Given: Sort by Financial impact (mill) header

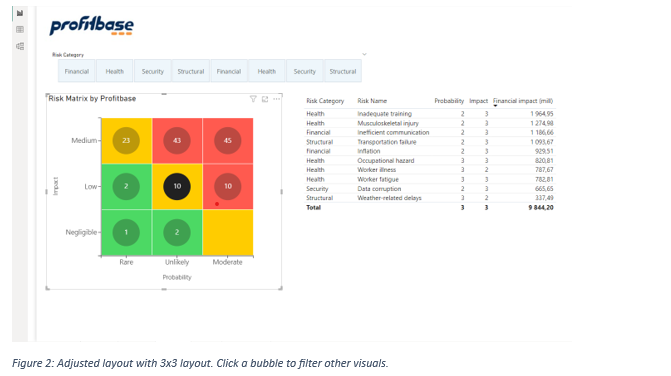Looking at the screenshot, I should point(523,101).
